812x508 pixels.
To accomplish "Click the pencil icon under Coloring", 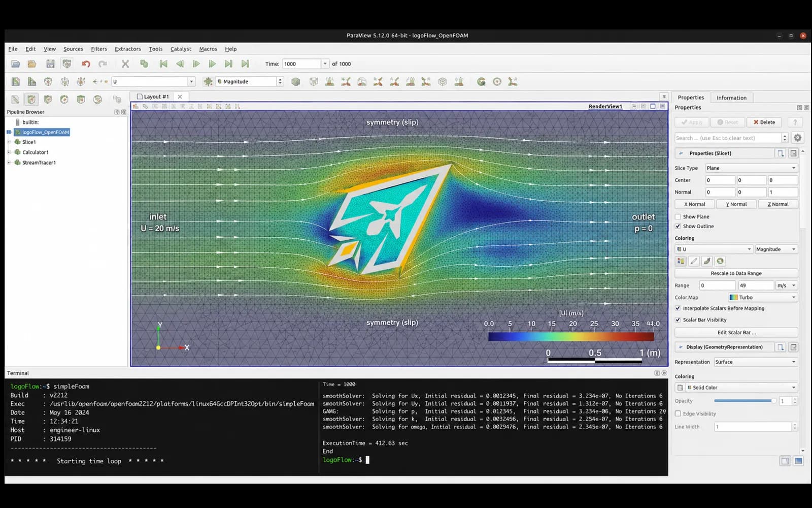I will click(694, 261).
